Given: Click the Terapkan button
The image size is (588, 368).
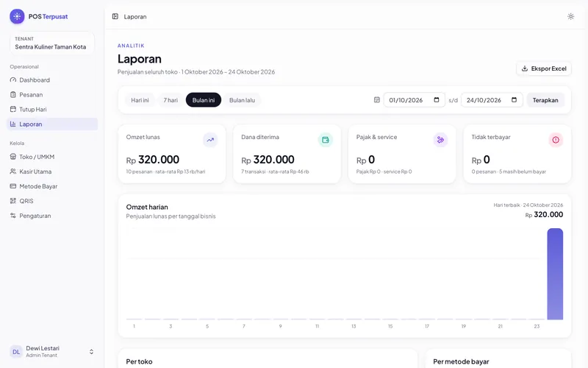Looking at the screenshot, I should [545, 100].
